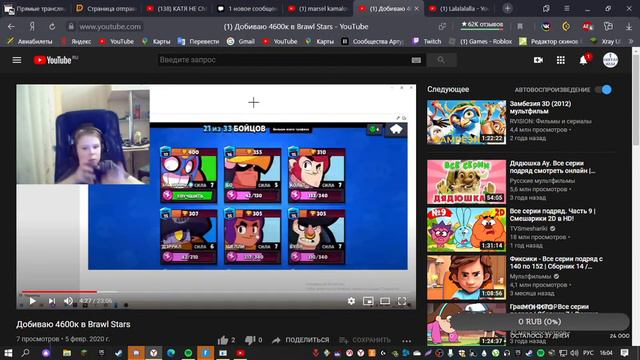
Task: Reload the page
Action: [52, 27]
